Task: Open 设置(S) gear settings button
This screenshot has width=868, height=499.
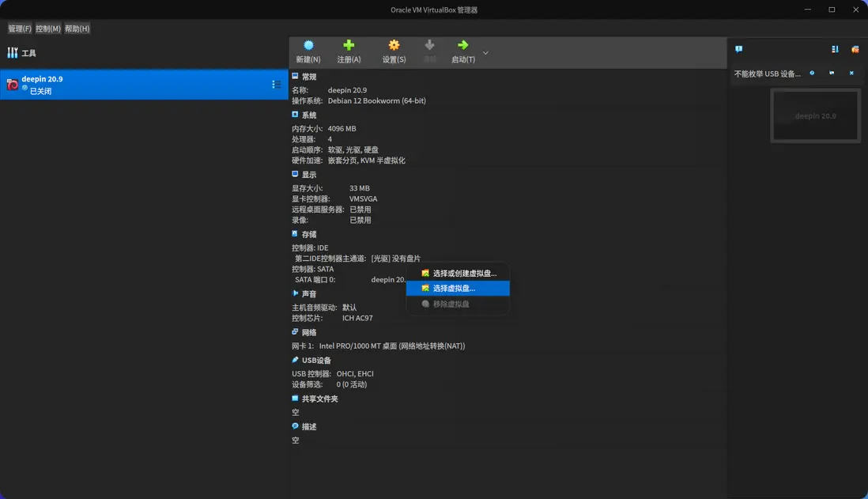Action: tap(394, 51)
